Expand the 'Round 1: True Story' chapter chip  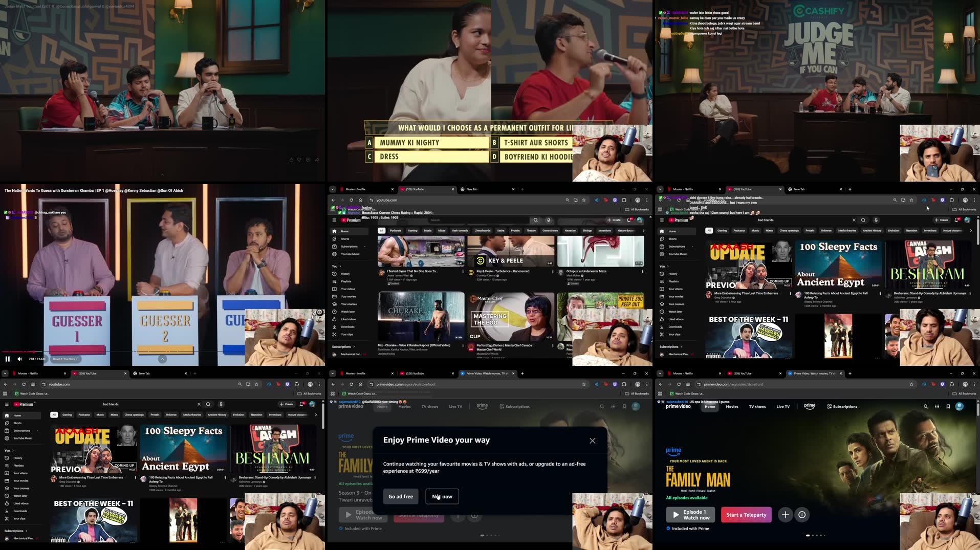tap(65, 359)
